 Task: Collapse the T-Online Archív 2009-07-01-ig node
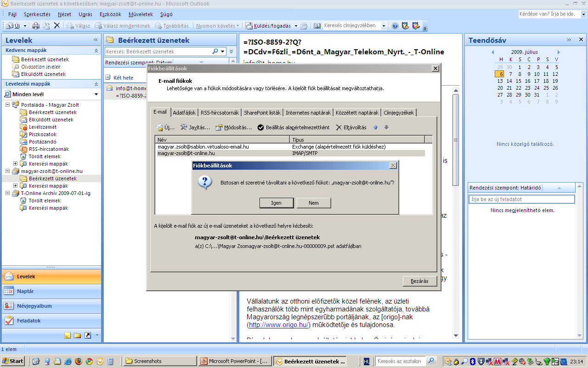coord(8,193)
